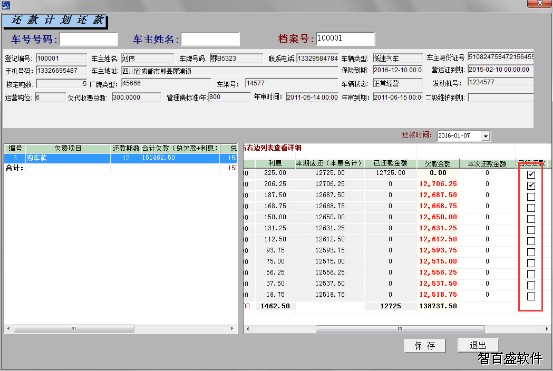Click the interest cell 206.25
Image resolution: width=553 pixels, height=371 pixels.
pyautogui.click(x=275, y=184)
